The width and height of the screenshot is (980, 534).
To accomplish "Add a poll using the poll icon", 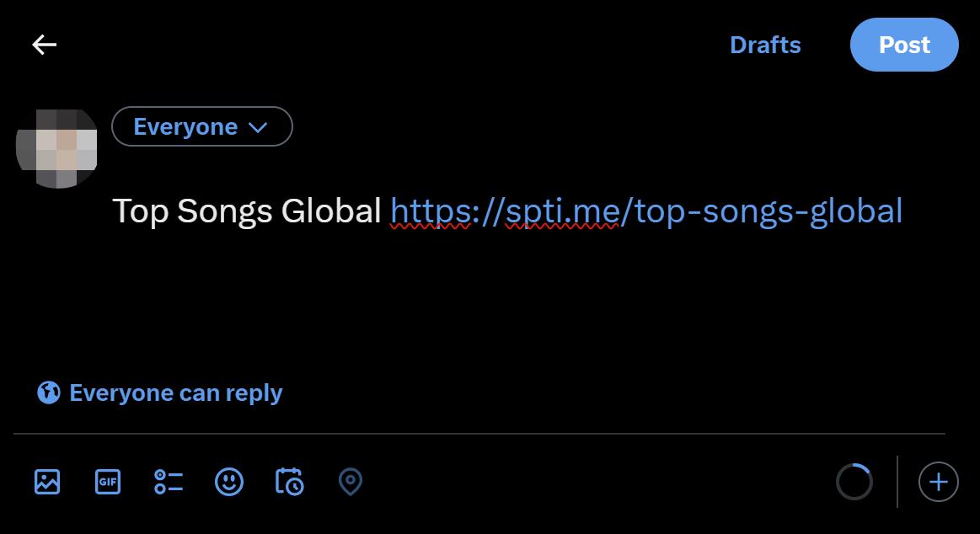I will point(169,482).
